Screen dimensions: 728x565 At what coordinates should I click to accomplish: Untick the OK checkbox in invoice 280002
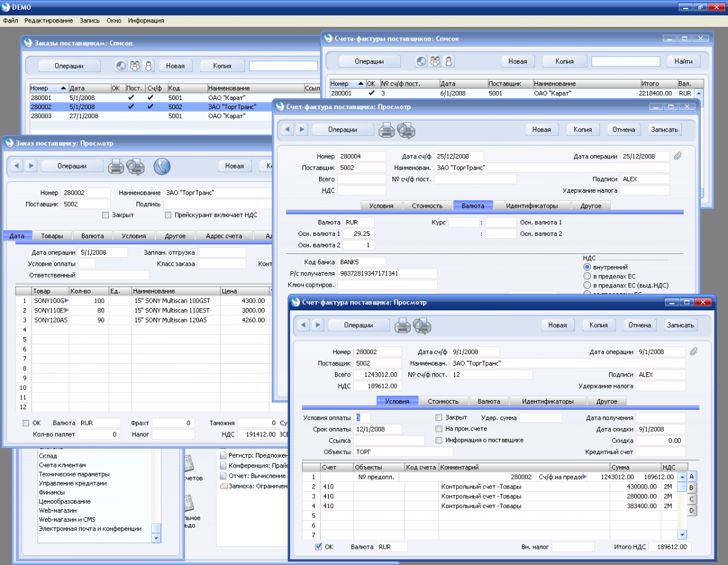[x=318, y=546]
